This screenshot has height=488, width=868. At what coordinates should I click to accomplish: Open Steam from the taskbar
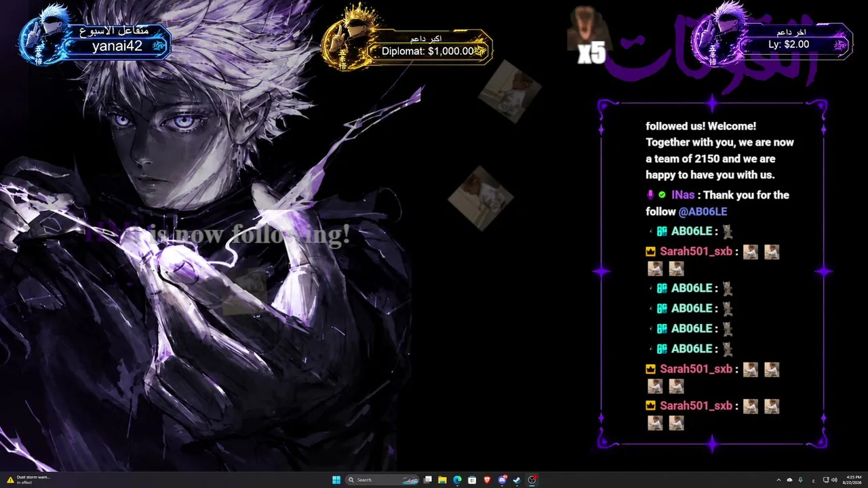(517, 480)
